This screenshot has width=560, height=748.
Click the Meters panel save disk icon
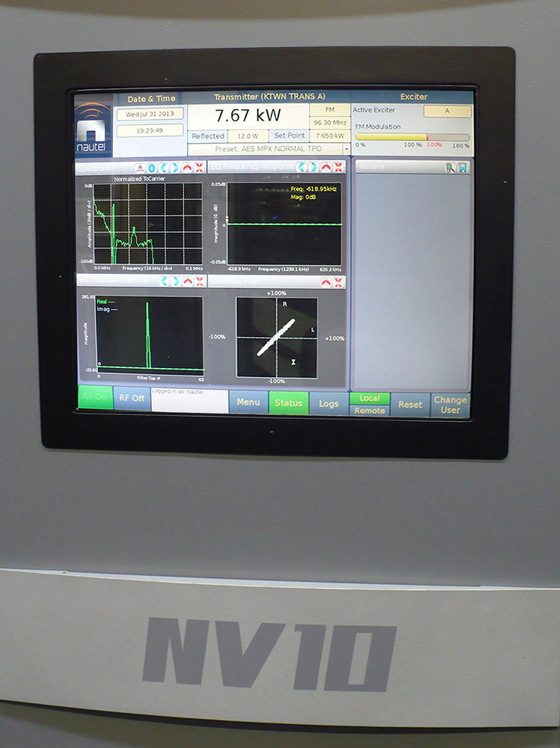point(462,168)
